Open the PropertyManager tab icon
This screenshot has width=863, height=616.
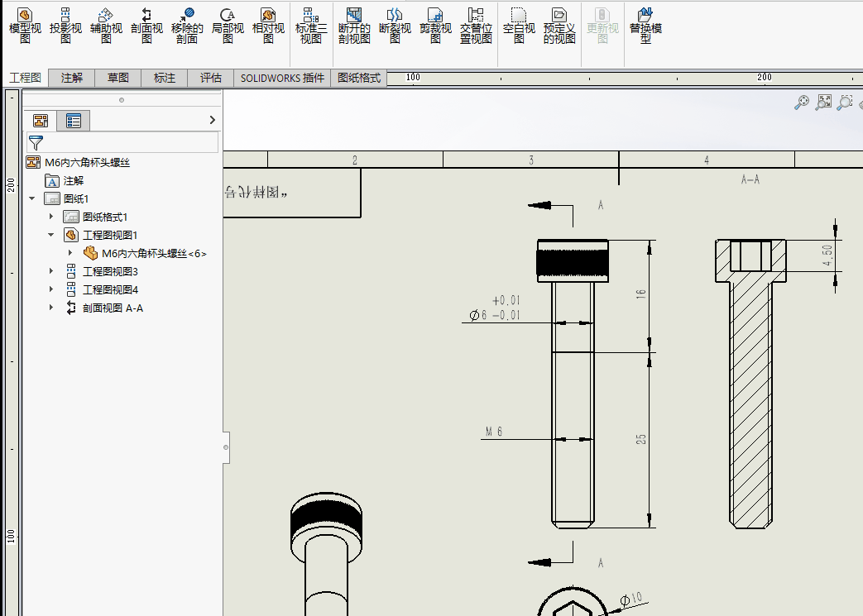tap(73, 121)
